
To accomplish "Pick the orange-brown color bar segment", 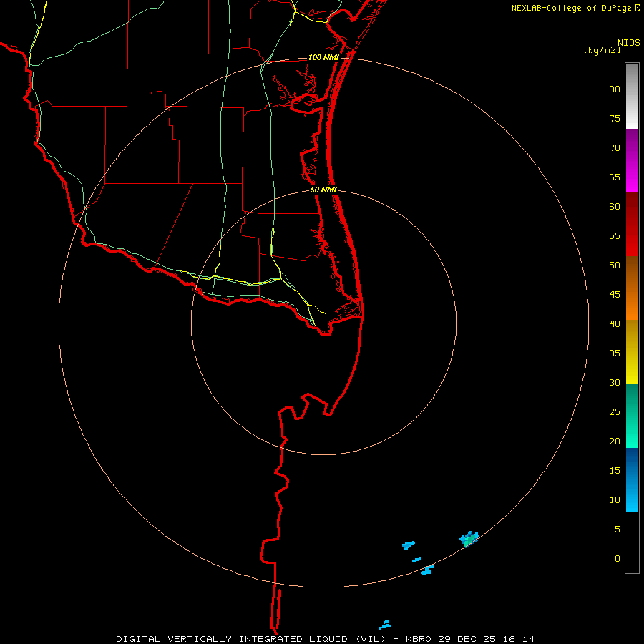I will (x=632, y=288).
